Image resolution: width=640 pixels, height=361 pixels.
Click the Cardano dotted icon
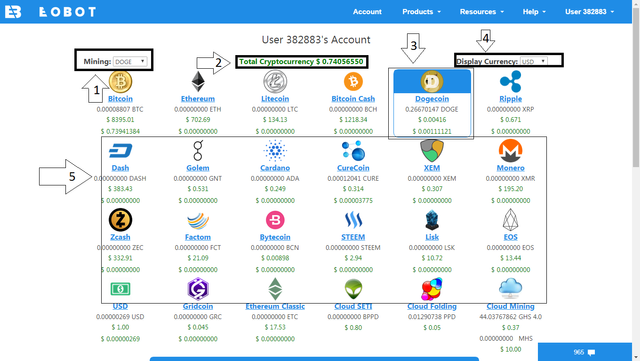pos(275,151)
